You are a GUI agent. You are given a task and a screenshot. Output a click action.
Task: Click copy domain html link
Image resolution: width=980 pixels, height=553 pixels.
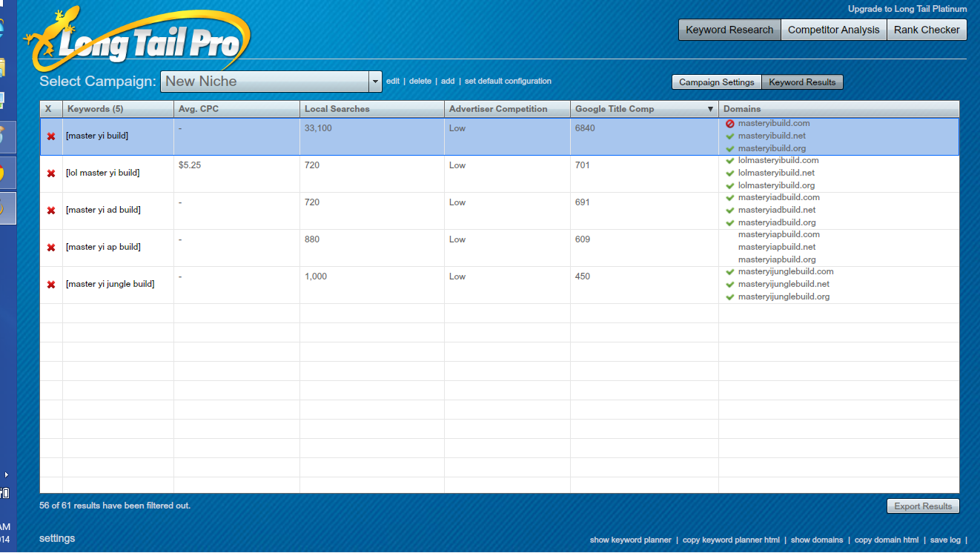(x=887, y=540)
